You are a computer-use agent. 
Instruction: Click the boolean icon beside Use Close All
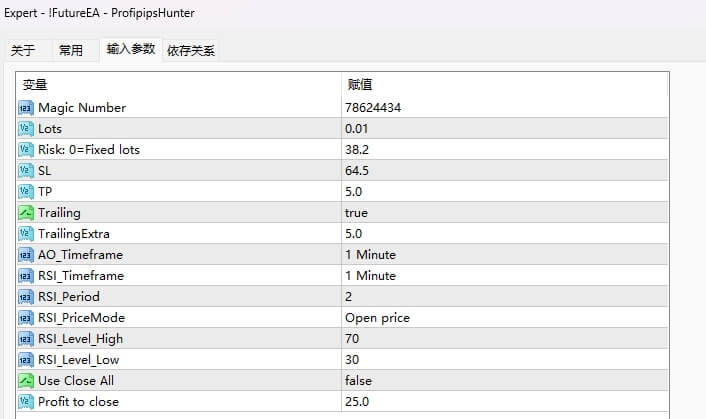pos(26,381)
